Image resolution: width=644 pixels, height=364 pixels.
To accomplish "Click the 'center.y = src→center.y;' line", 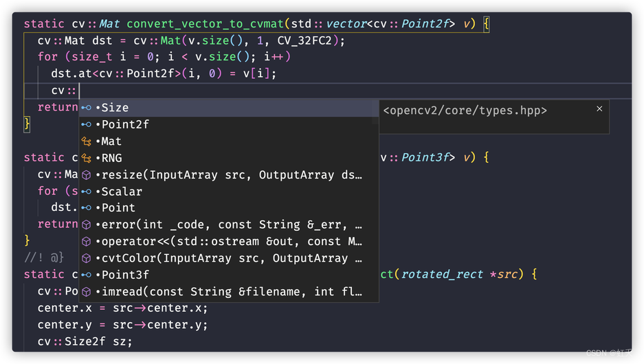I will pyautogui.click(x=123, y=325).
